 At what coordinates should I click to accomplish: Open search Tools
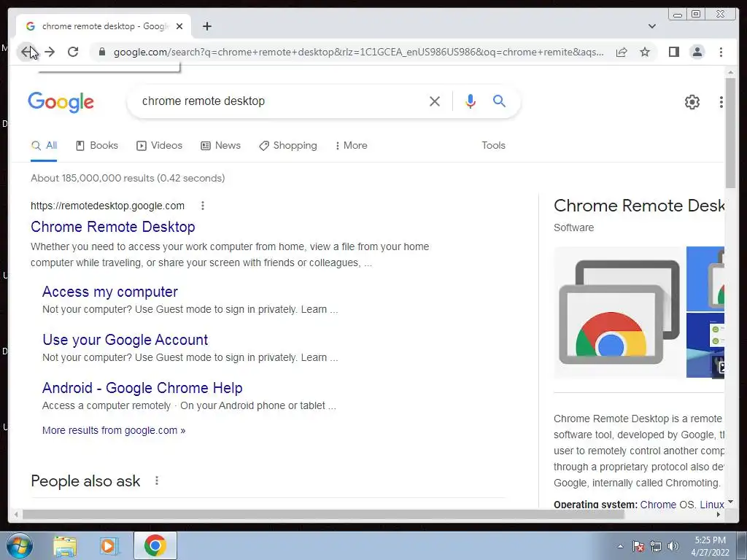(493, 146)
